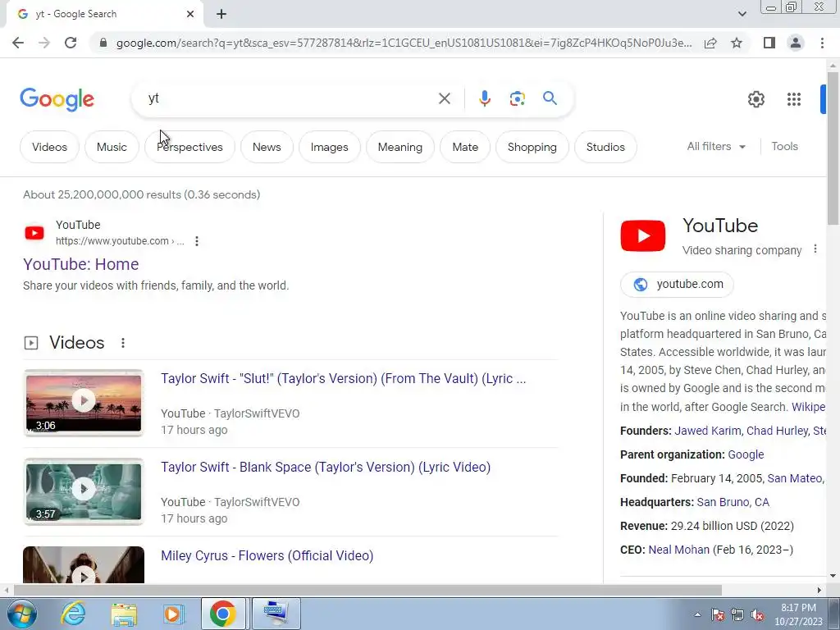Select the Studios filter chip
The image size is (840, 630).
(605, 147)
